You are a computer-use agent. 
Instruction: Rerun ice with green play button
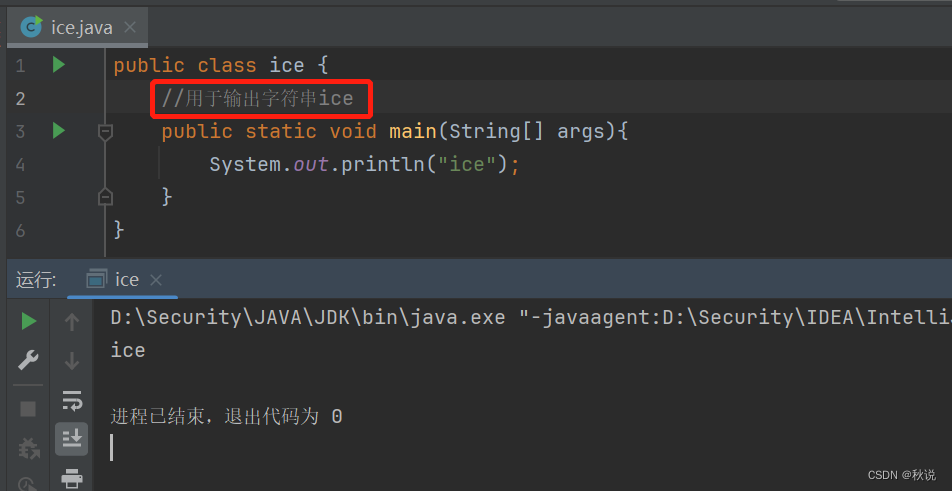click(29, 322)
